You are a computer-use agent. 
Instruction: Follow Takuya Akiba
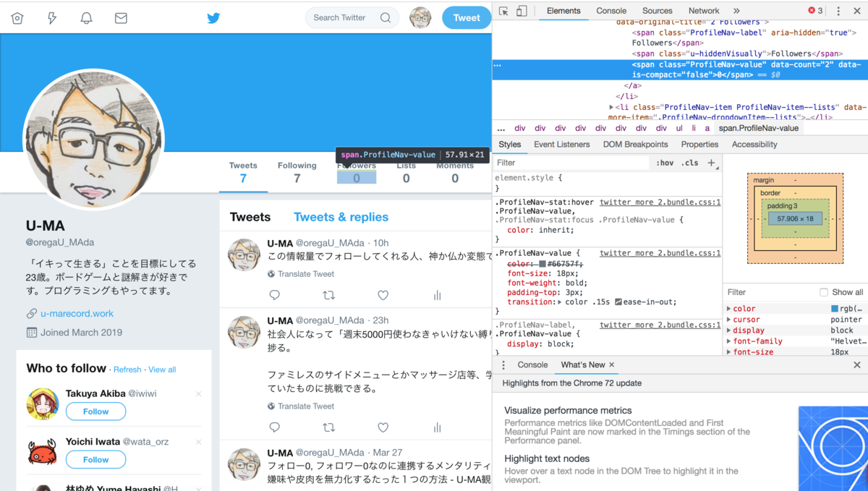(x=95, y=411)
